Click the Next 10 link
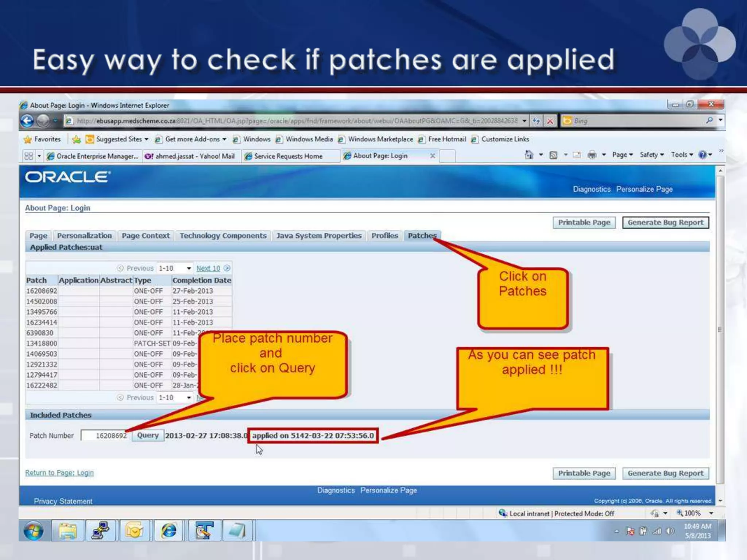The height and width of the screenshot is (560, 747). pyautogui.click(x=208, y=268)
